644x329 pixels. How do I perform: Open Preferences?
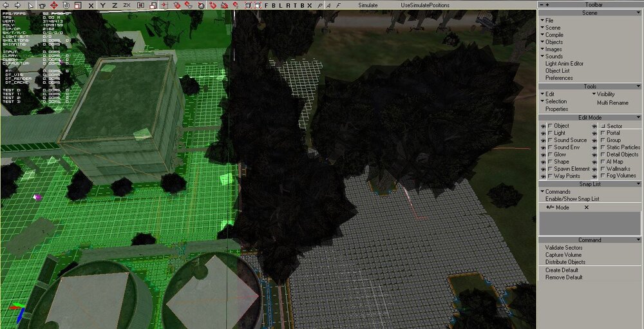coord(559,78)
